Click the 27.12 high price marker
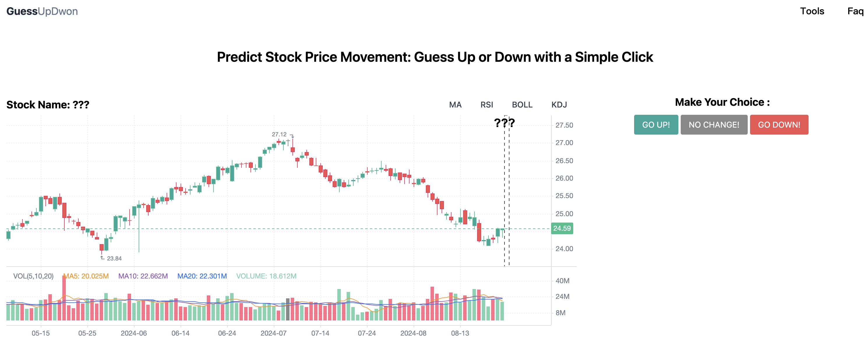Viewport: 868px width, 363px height. pyautogui.click(x=279, y=134)
